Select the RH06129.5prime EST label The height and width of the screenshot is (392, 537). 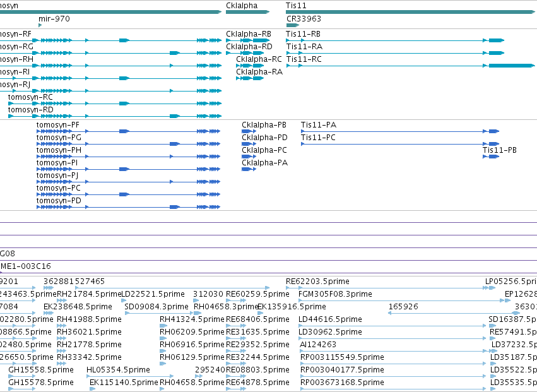pos(192,357)
